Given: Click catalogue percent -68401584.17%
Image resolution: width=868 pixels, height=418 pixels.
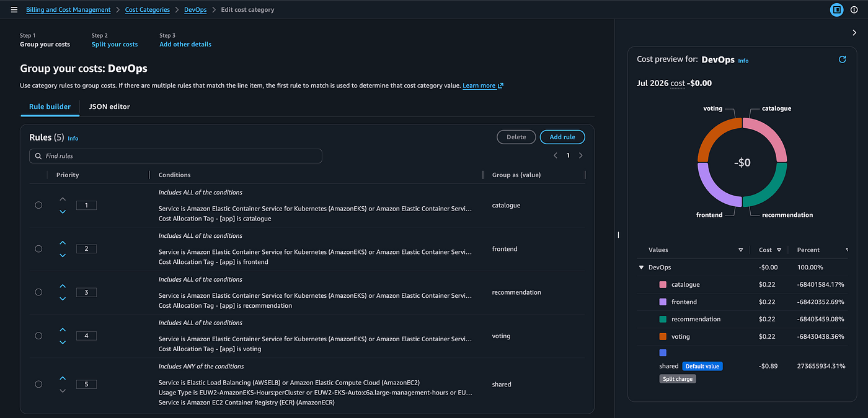Looking at the screenshot, I should tap(821, 285).
